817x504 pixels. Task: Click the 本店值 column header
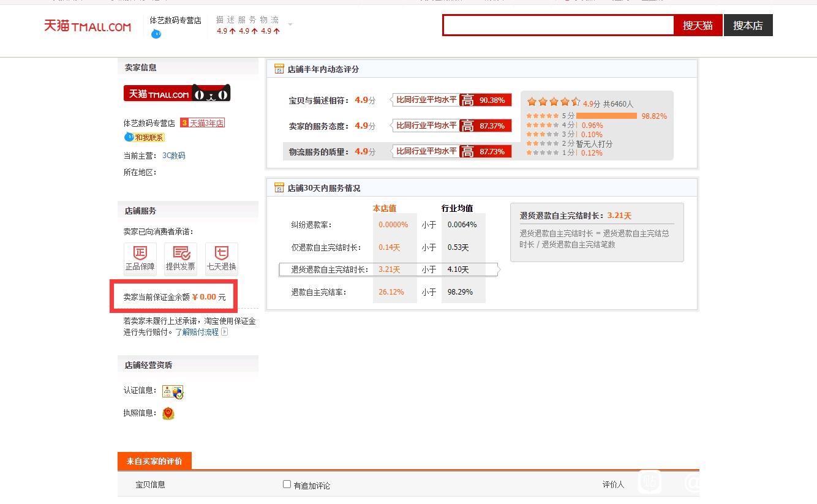click(x=385, y=208)
